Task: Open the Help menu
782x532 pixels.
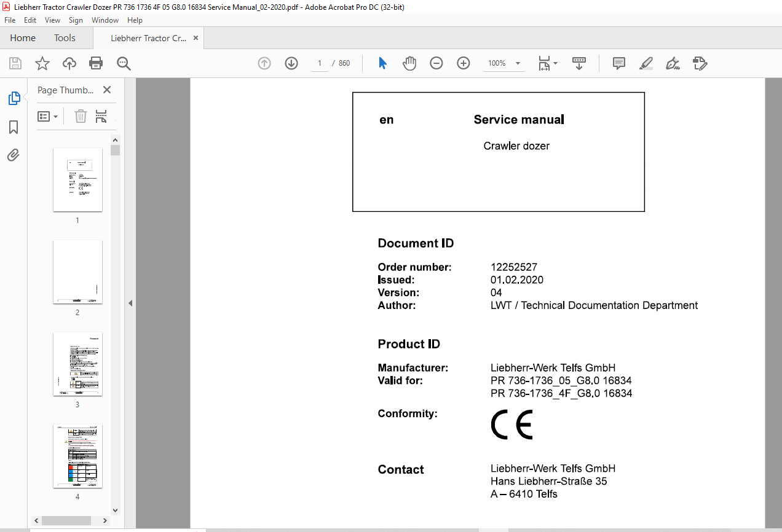Action: click(x=135, y=20)
